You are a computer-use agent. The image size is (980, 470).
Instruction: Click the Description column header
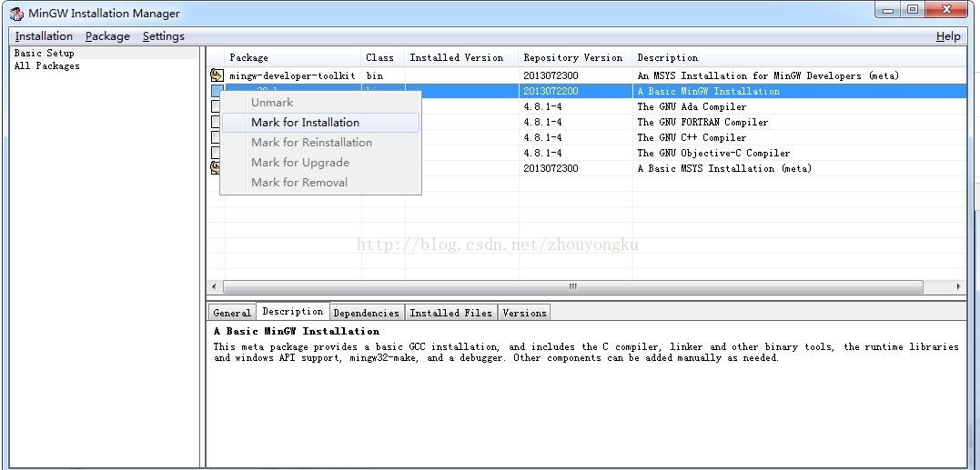pos(800,57)
